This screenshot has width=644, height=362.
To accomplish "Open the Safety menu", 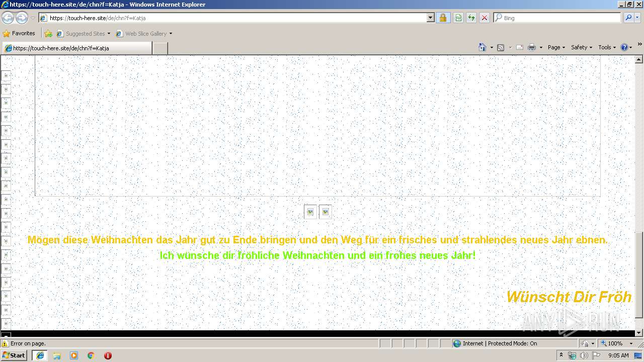I will pyautogui.click(x=582, y=47).
